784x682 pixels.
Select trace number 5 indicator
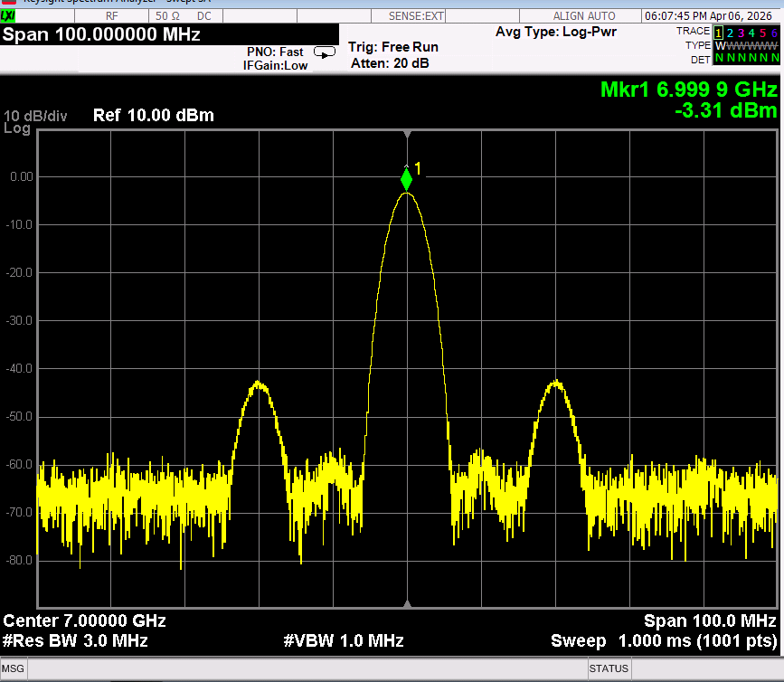[x=762, y=33]
